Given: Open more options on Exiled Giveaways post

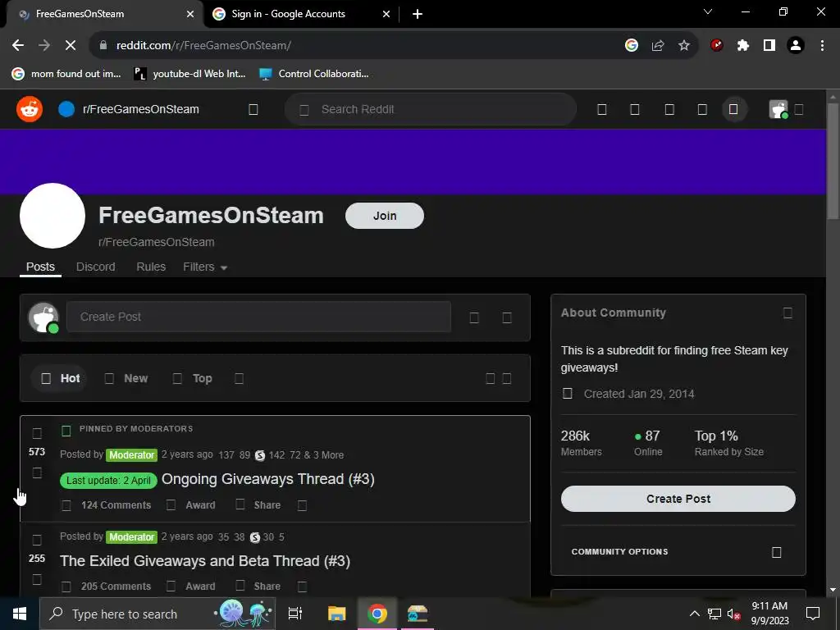Looking at the screenshot, I should [x=302, y=587].
